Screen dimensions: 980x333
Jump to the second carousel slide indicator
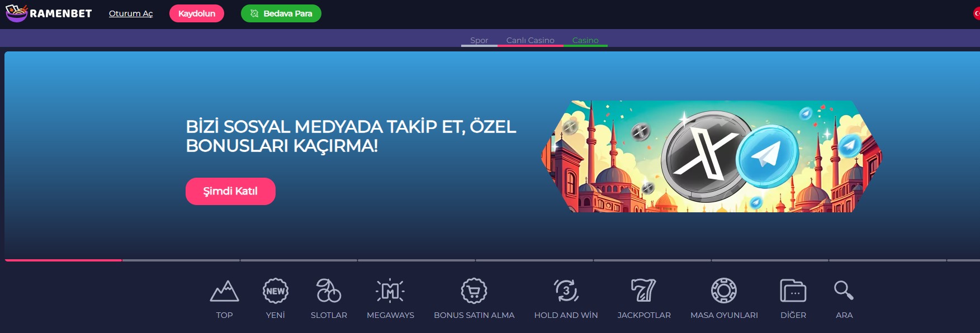coord(181,260)
